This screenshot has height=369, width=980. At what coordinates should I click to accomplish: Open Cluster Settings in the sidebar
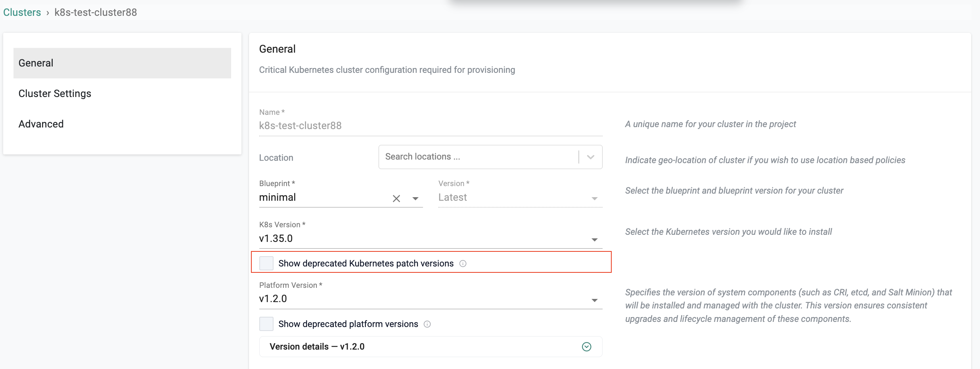pos(55,94)
